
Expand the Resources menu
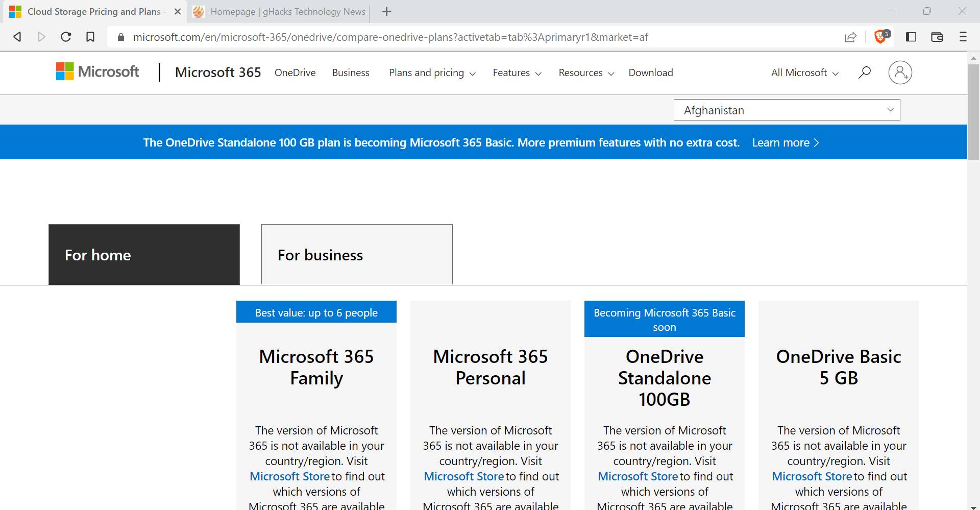[x=586, y=72]
